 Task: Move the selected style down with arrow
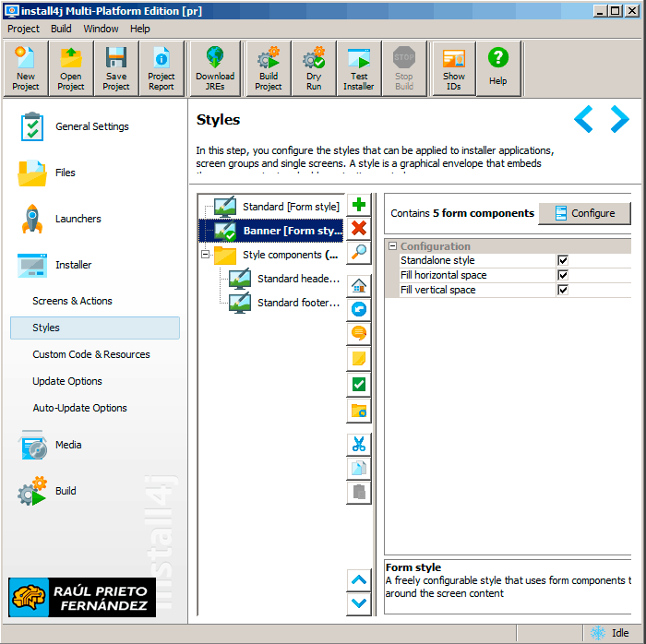[359, 603]
